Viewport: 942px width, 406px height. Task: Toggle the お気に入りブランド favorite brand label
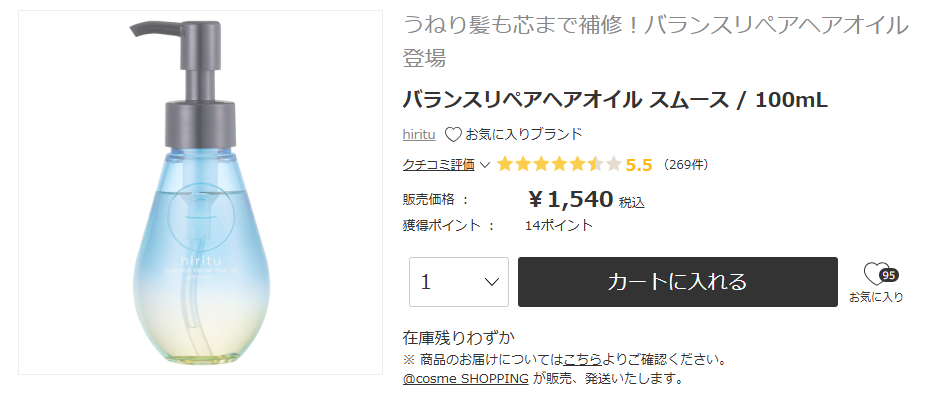[523, 134]
